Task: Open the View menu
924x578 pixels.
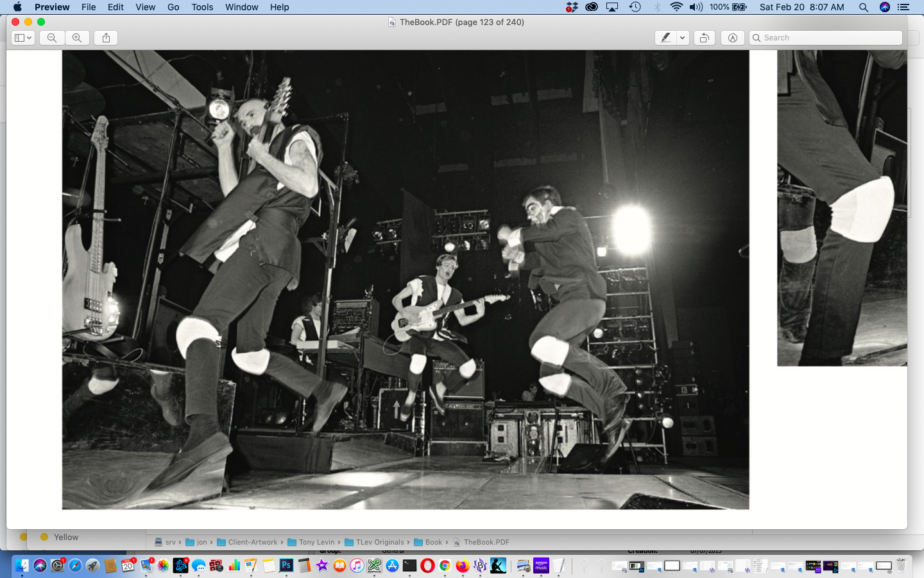Action: click(x=146, y=7)
